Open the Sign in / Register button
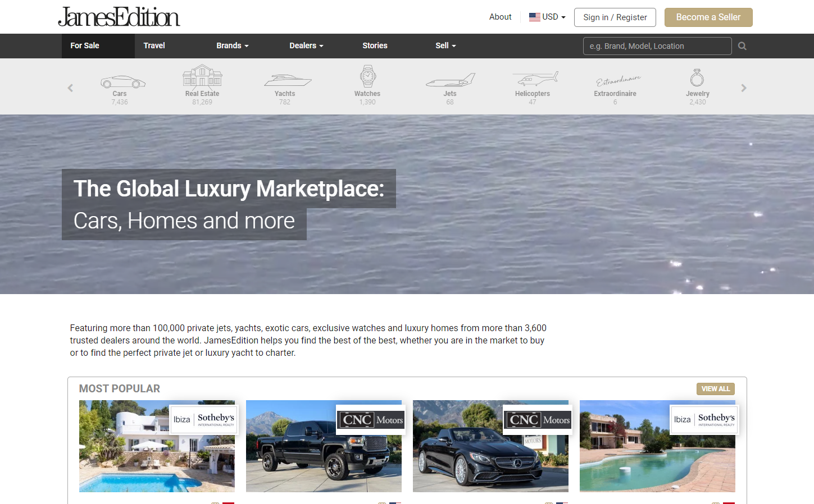Image resolution: width=814 pixels, height=504 pixels. (615, 17)
